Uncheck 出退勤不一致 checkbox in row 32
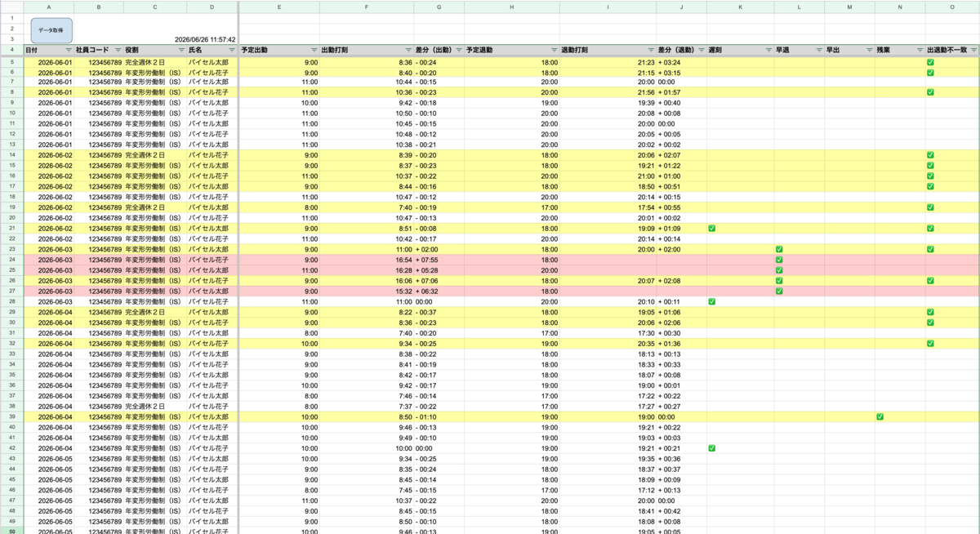Image resolution: width=980 pixels, height=534 pixels. (930, 344)
